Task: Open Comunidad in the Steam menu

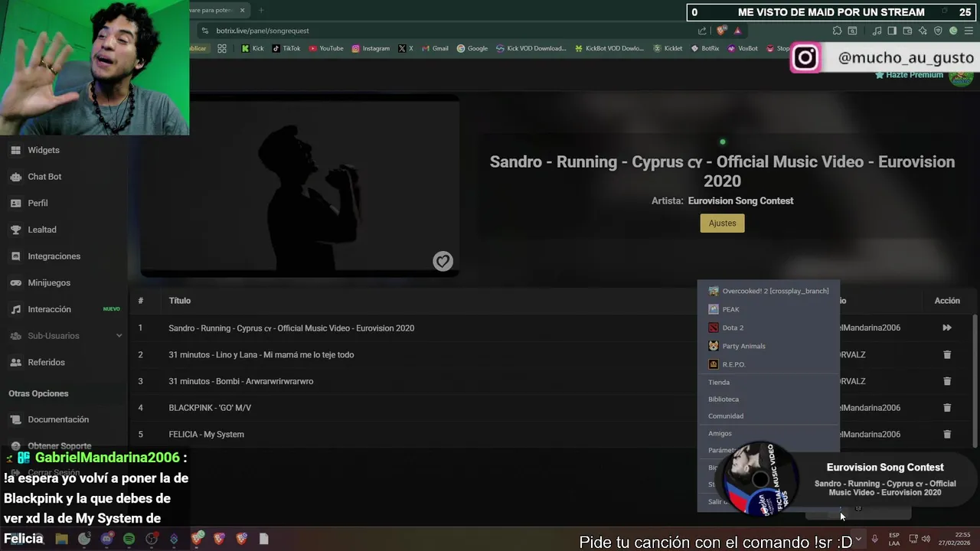Action: click(726, 416)
